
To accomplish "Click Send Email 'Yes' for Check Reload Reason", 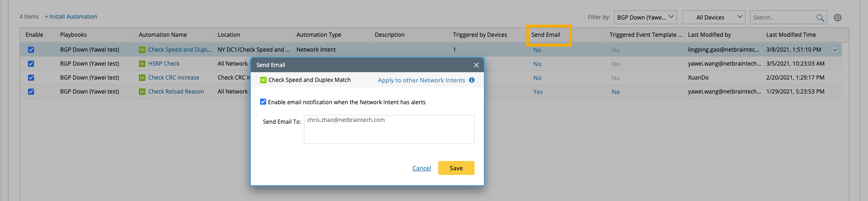I will point(538,92).
